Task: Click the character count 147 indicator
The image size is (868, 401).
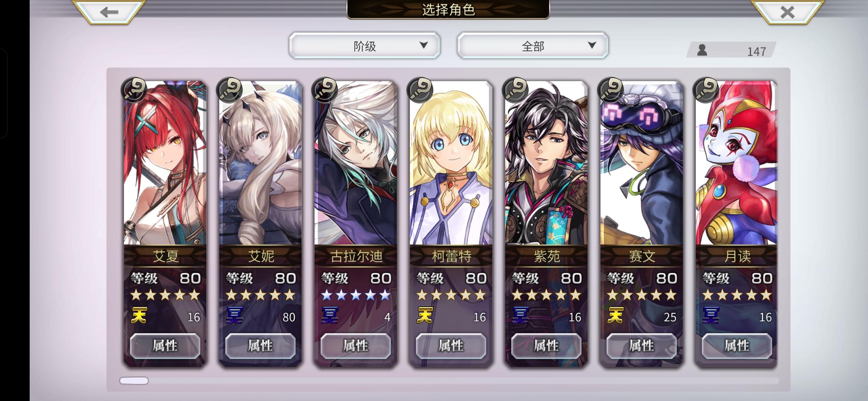Action: point(731,50)
